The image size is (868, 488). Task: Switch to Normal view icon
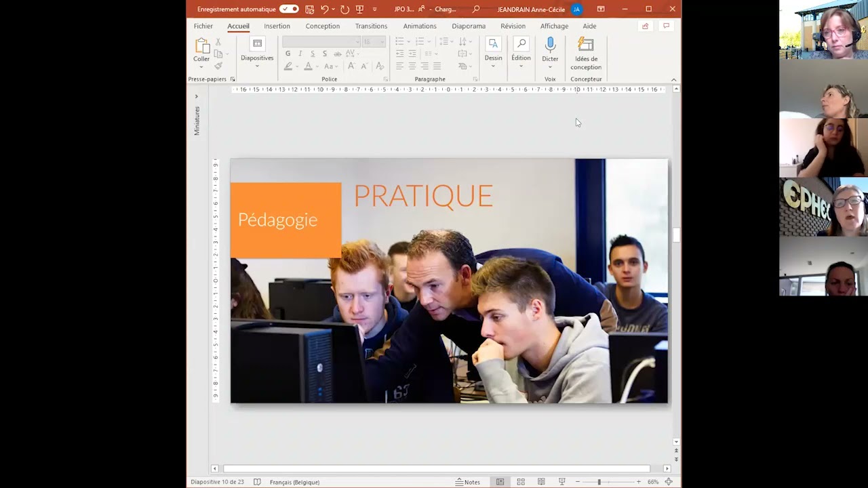pos(500,482)
